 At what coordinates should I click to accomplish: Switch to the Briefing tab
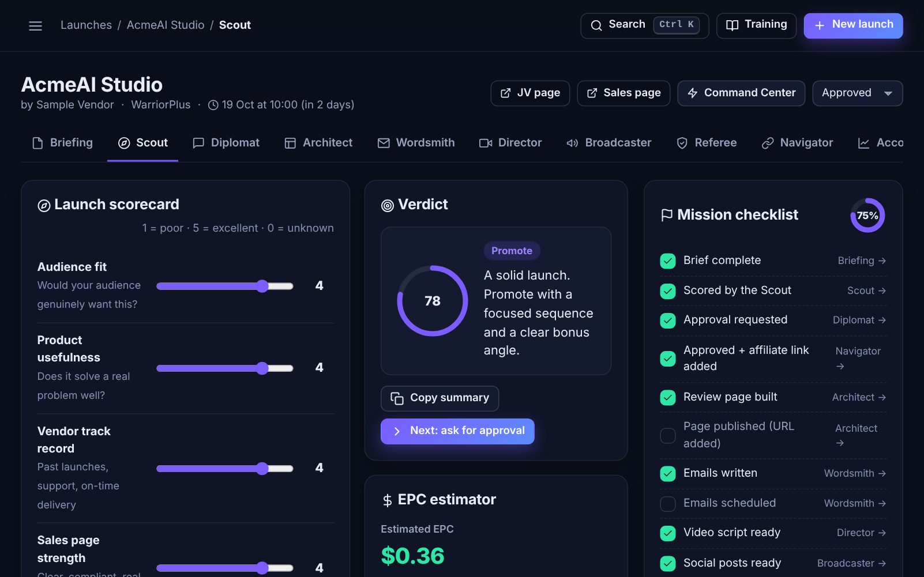(63, 143)
